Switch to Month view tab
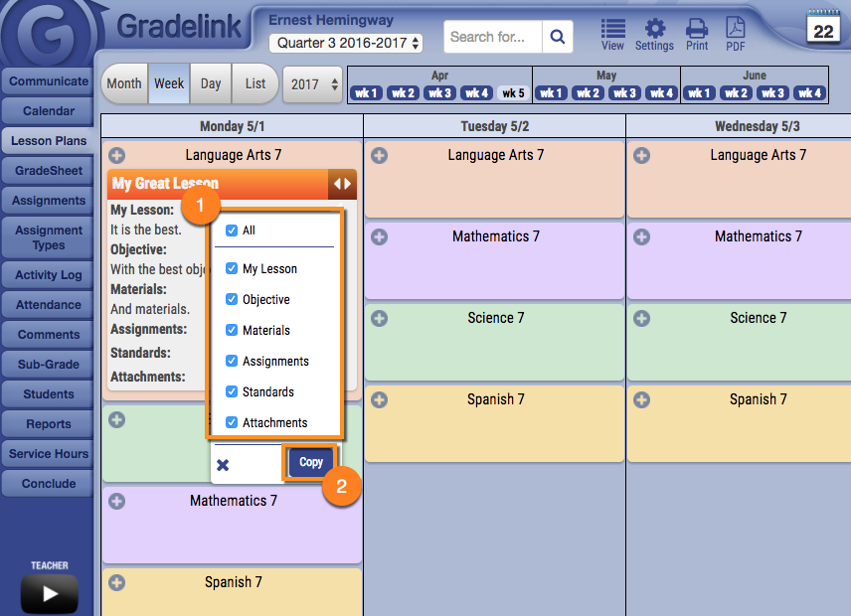Screen dimensions: 851x616 [x=124, y=84]
